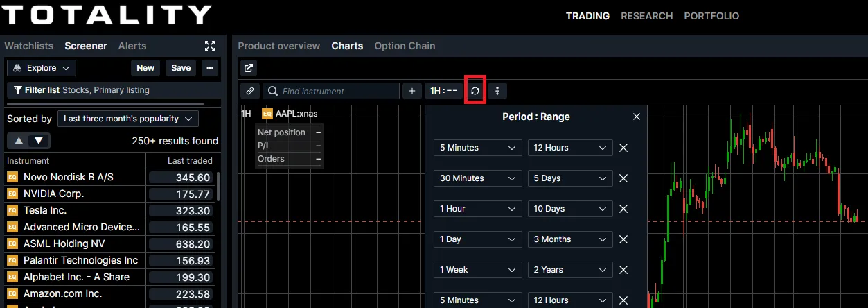Open the 5 Minutes period dropdown
868x308 pixels.
click(478, 148)
